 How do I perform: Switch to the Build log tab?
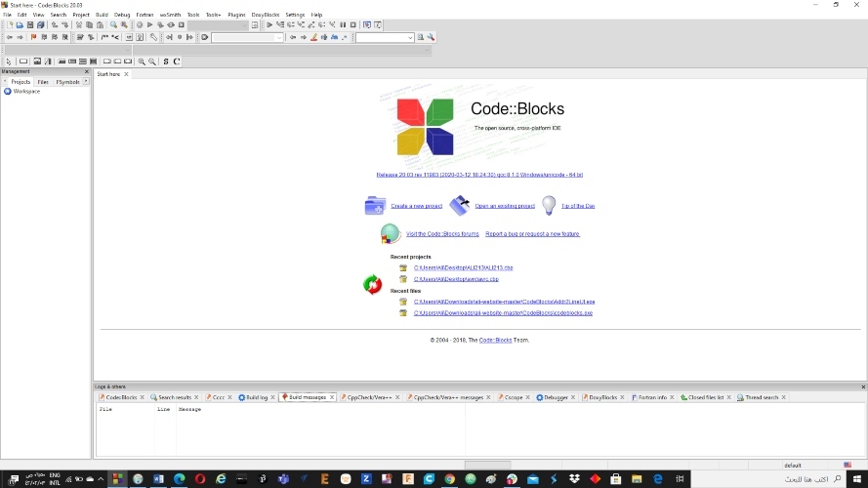pyautogui.click(x=257, y=397)
